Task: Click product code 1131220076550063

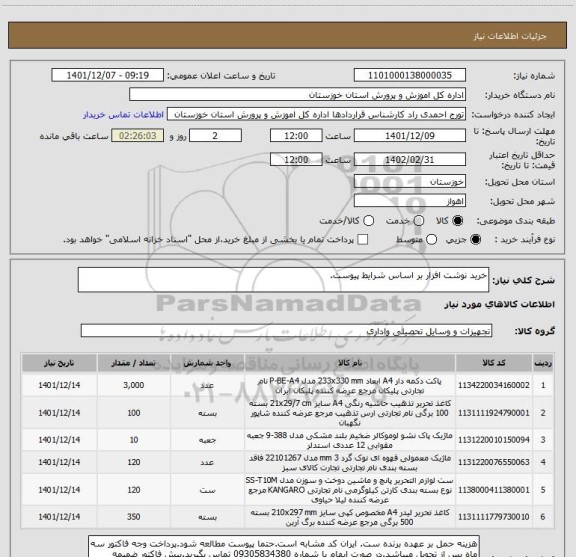Action: pyautogui.click(x=494, y=462)
